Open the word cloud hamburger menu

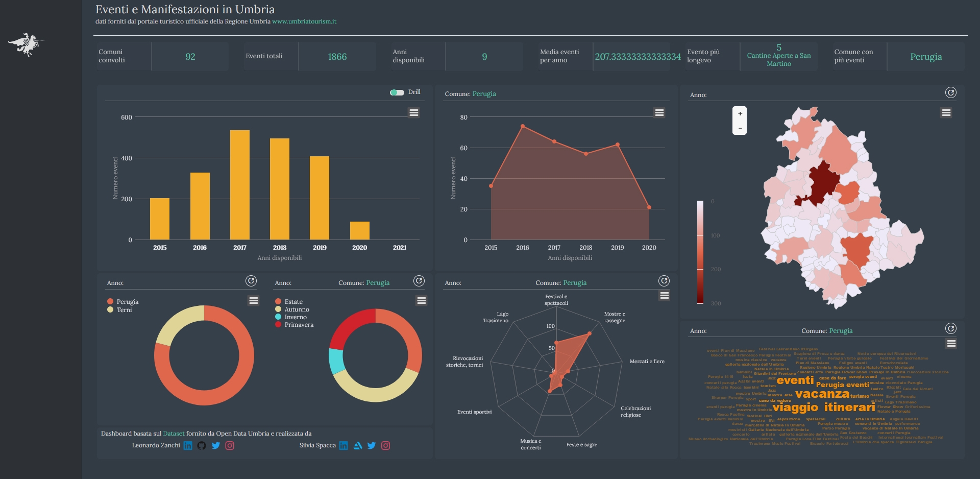(x=951, y=343)
